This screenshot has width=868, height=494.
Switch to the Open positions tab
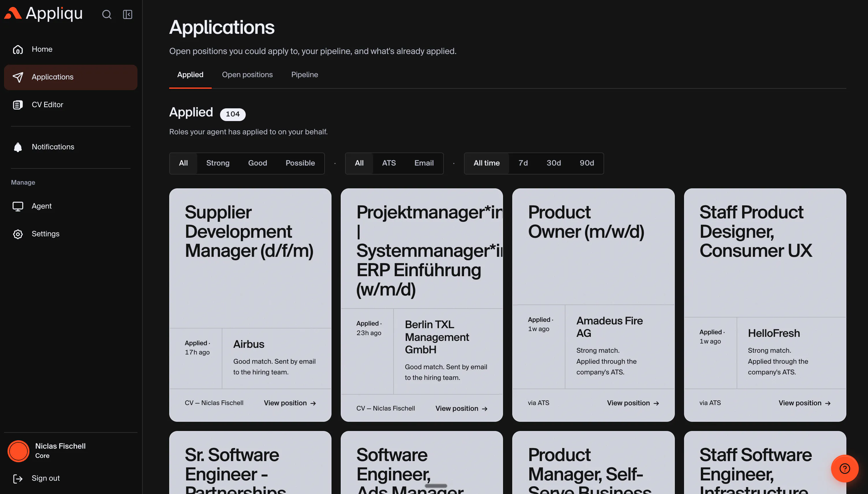pos(247,75)
